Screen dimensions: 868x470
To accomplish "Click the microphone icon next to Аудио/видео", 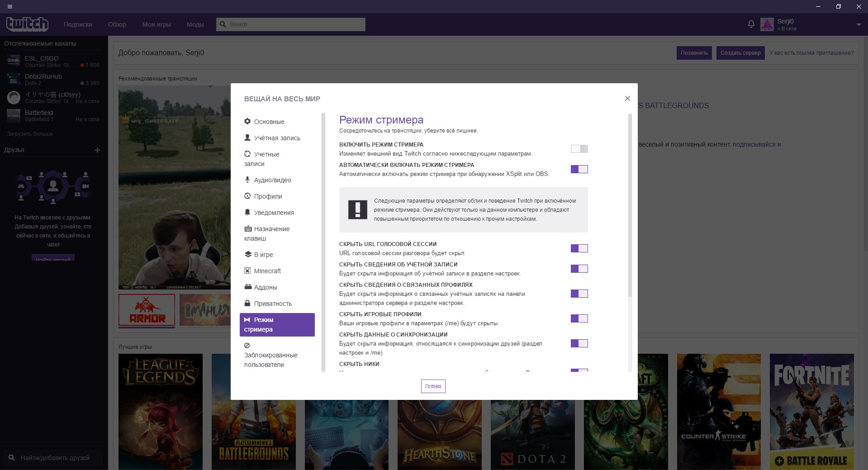I will 247,180.
